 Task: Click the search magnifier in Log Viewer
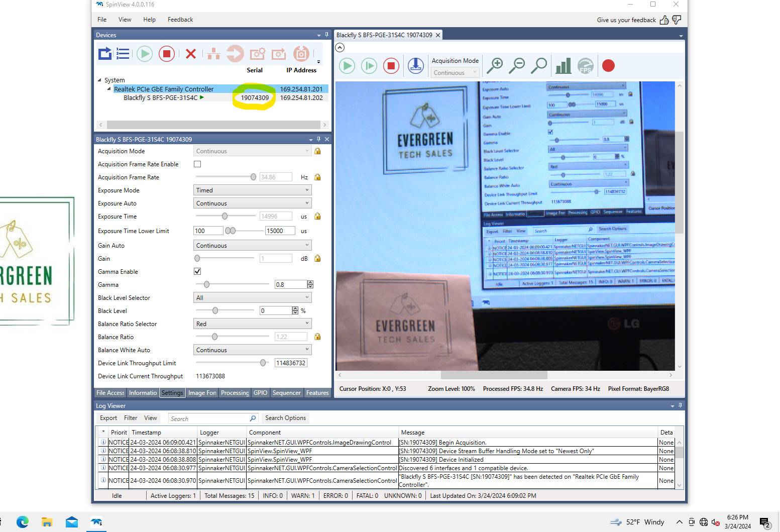253,418
